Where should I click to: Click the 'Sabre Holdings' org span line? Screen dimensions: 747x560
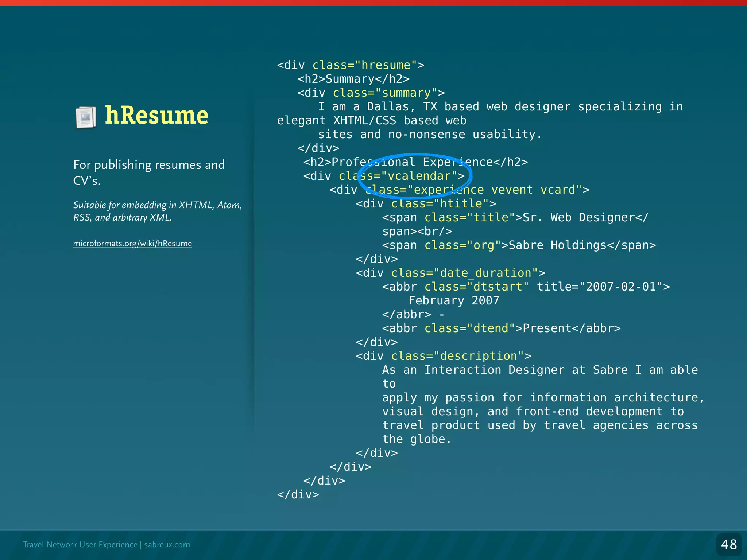tap(519, 245)
